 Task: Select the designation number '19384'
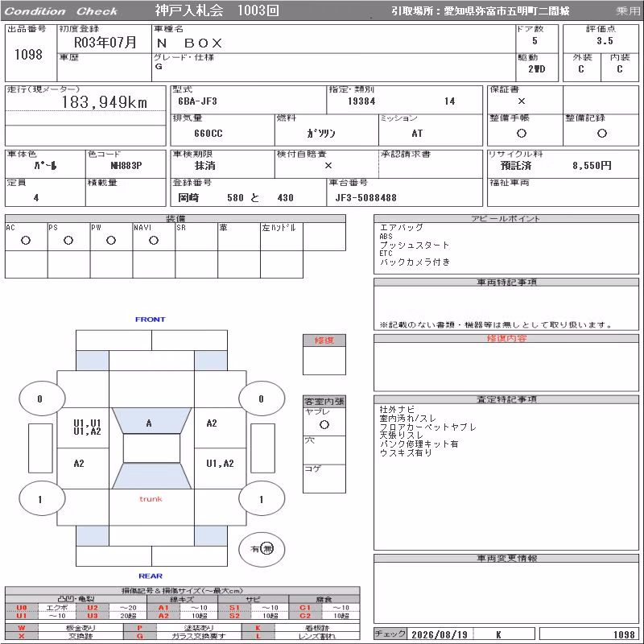[x=361, y=101]
